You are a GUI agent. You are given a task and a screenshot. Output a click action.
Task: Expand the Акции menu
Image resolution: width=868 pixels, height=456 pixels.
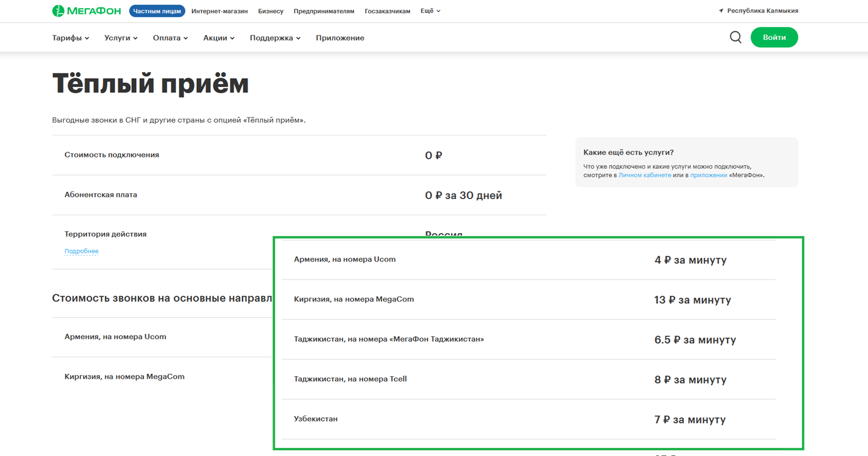point(219,38)
